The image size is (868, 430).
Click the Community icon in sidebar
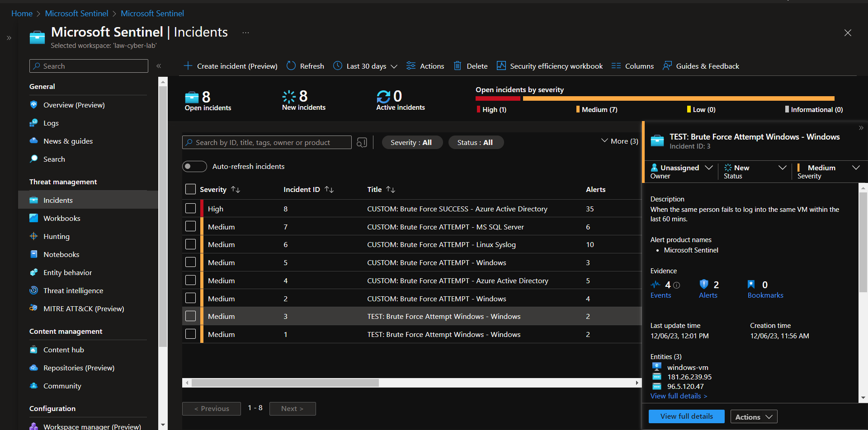click(33, 386)
